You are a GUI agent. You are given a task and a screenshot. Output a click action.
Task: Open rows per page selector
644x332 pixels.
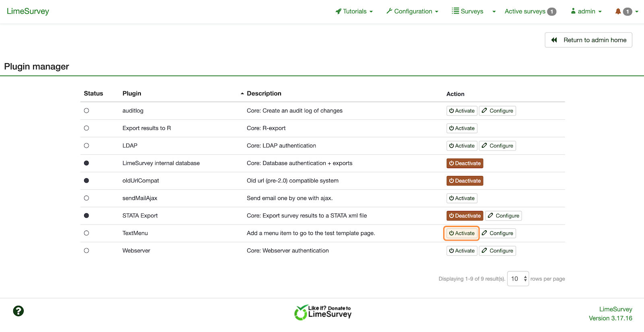click(518, 278)
